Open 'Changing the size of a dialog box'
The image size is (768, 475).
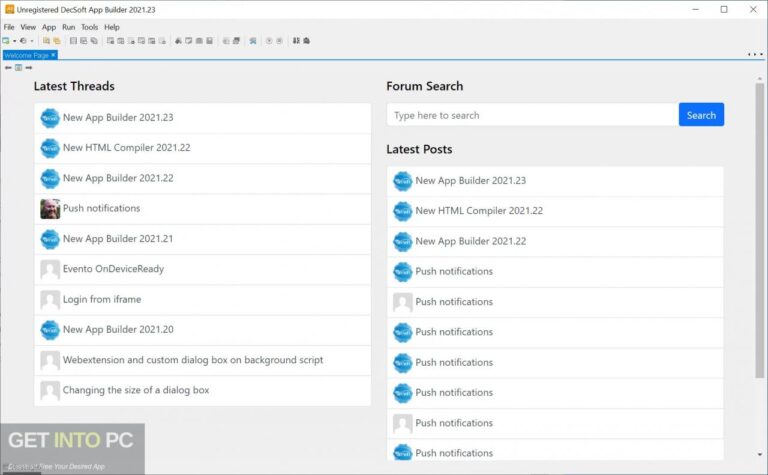136,391
